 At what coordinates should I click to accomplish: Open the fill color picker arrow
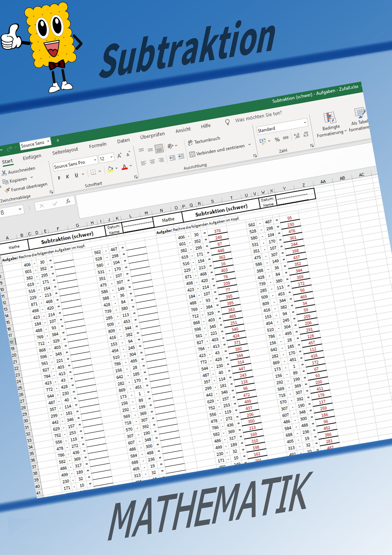tap(116, 168)
